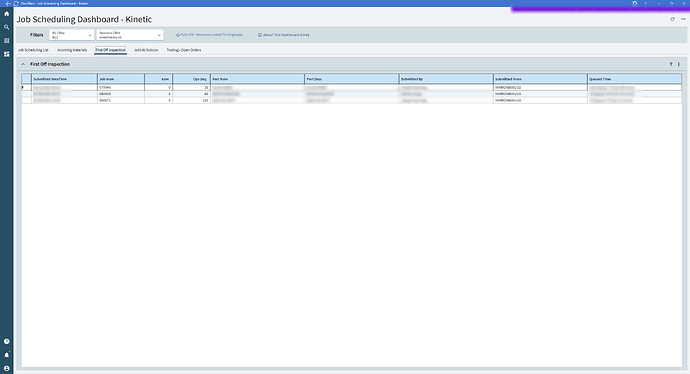Viewport: 690px width, 374px height.
Task: Click the Part Num column header
Action: pos(257,79)
